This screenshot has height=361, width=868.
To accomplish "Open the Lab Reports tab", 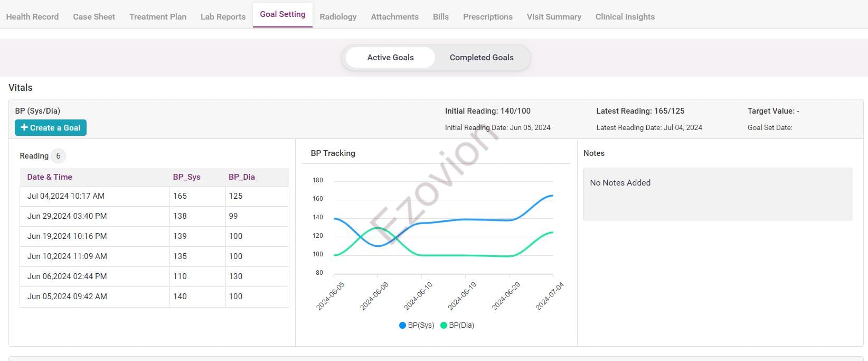I will 223,17.
